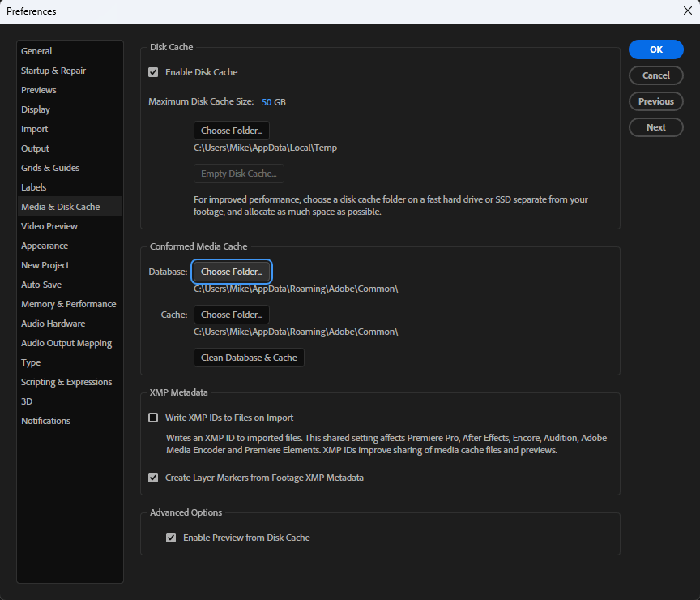Click the Empty Disk Cache button
This screenshot has height=600, width=700.
coord(239,174)
